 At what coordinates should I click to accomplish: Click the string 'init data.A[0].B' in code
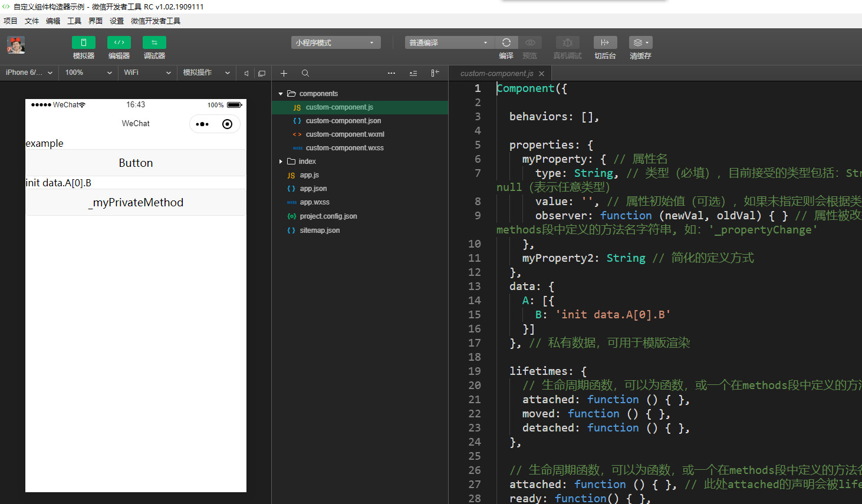[613, 315]
